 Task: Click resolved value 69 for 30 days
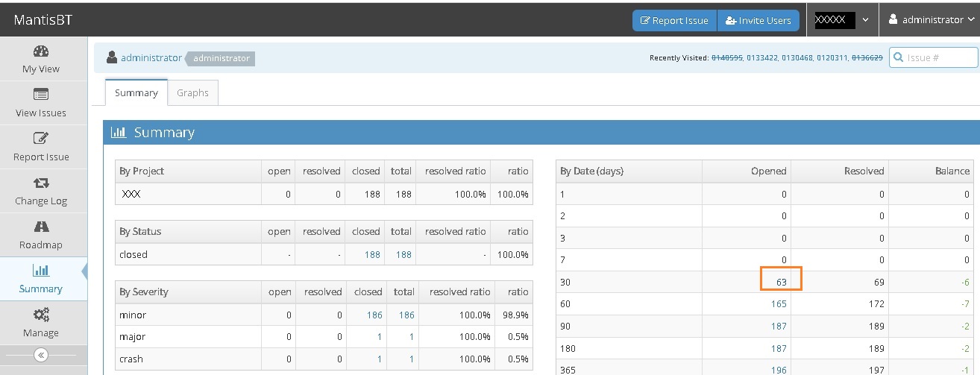879,282
